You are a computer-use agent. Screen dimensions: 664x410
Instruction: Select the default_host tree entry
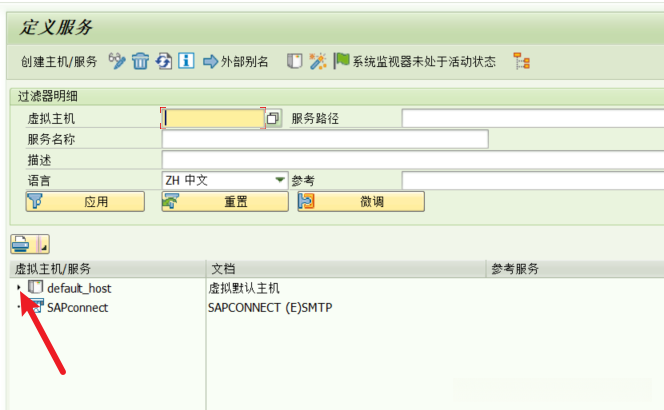tap(79, 288)
